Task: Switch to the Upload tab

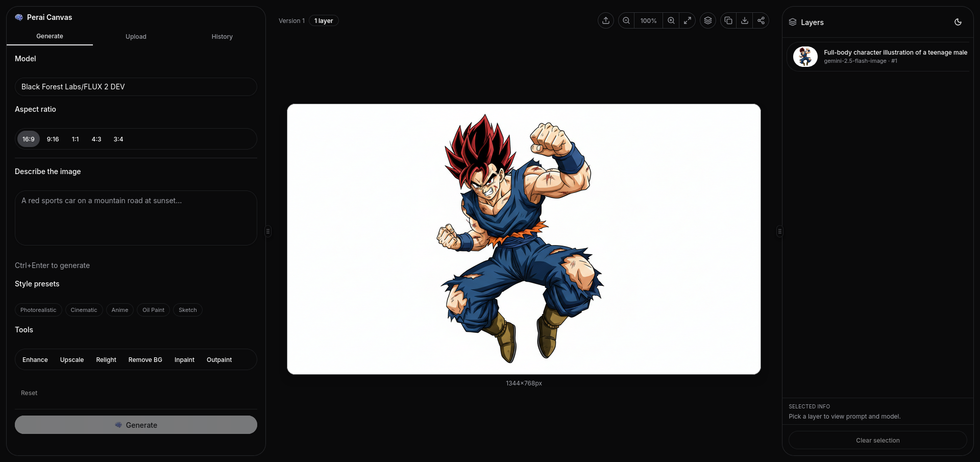Action: point(136,37)
